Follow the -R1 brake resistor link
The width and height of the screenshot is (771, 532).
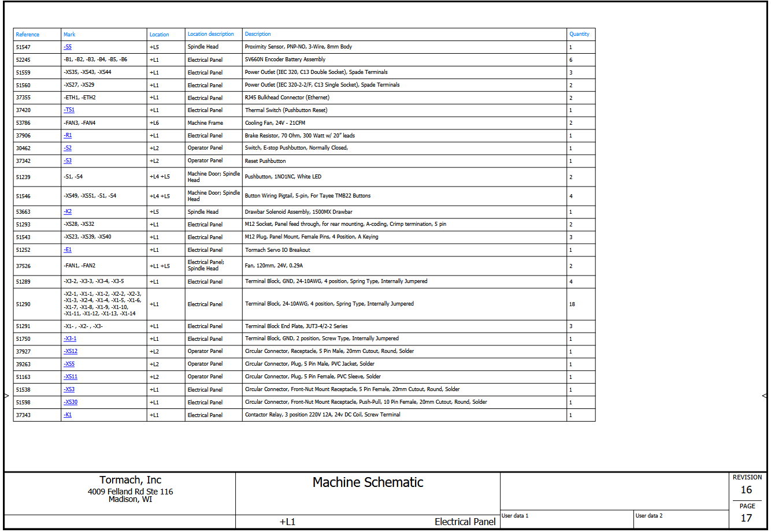click(68, 135)
